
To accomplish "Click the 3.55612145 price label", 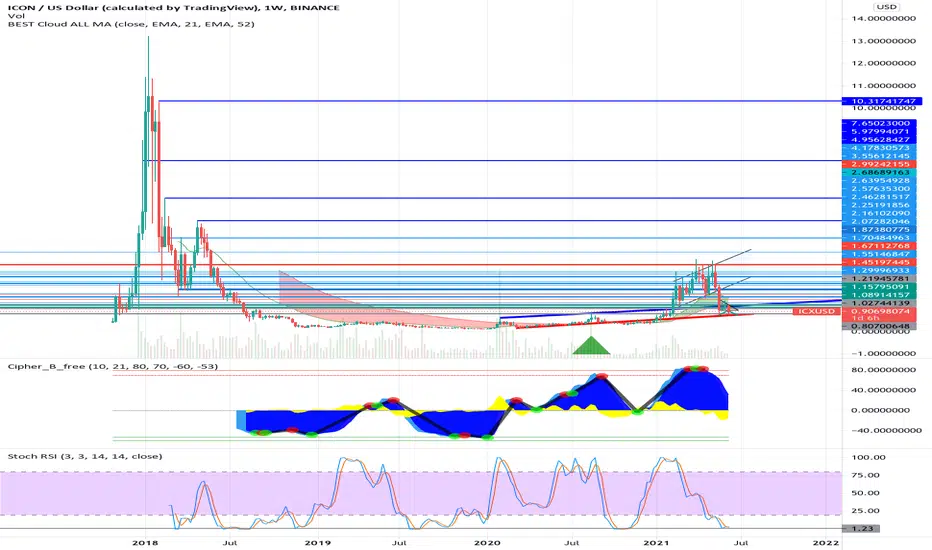I will point(879,156).
